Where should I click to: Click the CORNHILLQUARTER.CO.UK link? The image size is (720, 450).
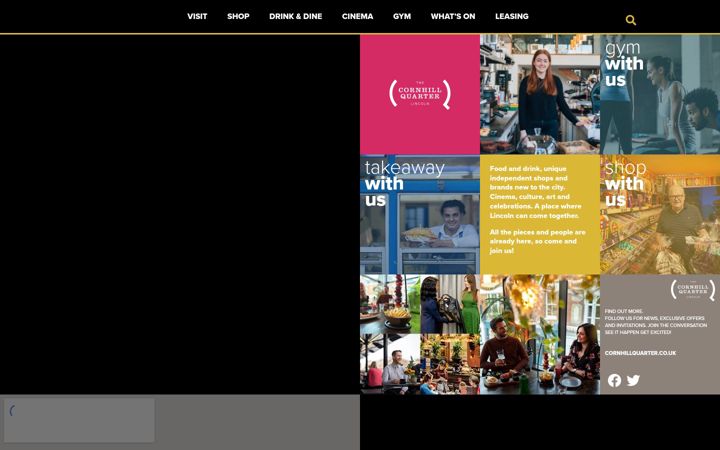[x=640, y=353]
